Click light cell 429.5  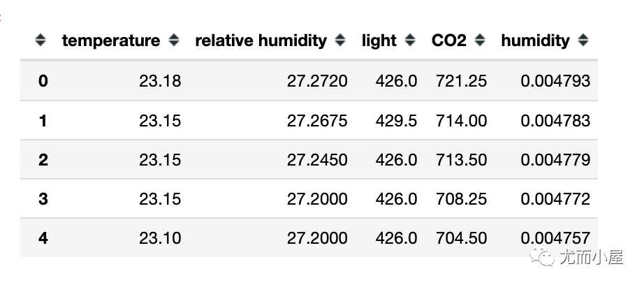point(396,121)
